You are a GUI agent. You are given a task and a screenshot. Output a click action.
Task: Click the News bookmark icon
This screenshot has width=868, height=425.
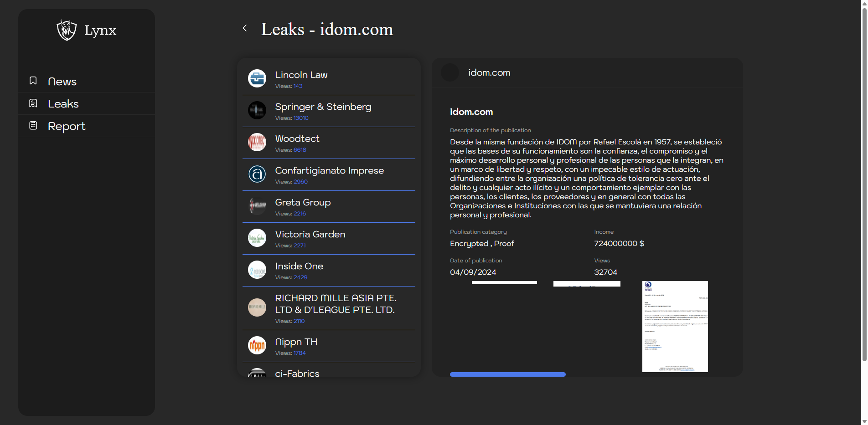coord(33,81)
